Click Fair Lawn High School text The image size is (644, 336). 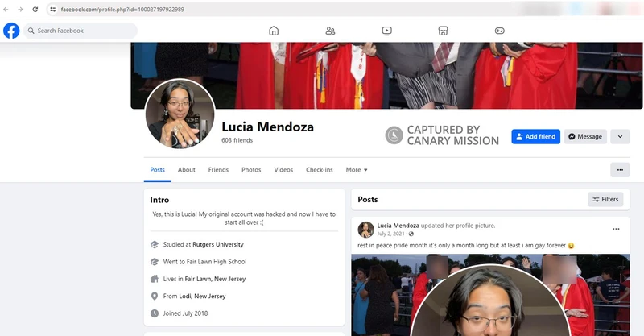(216, 262)
